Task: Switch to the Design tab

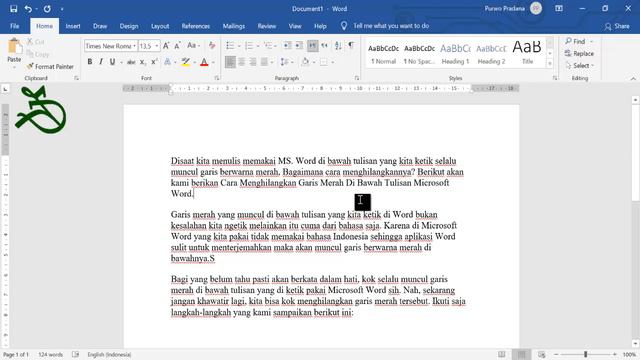Action: click(129, 26)
